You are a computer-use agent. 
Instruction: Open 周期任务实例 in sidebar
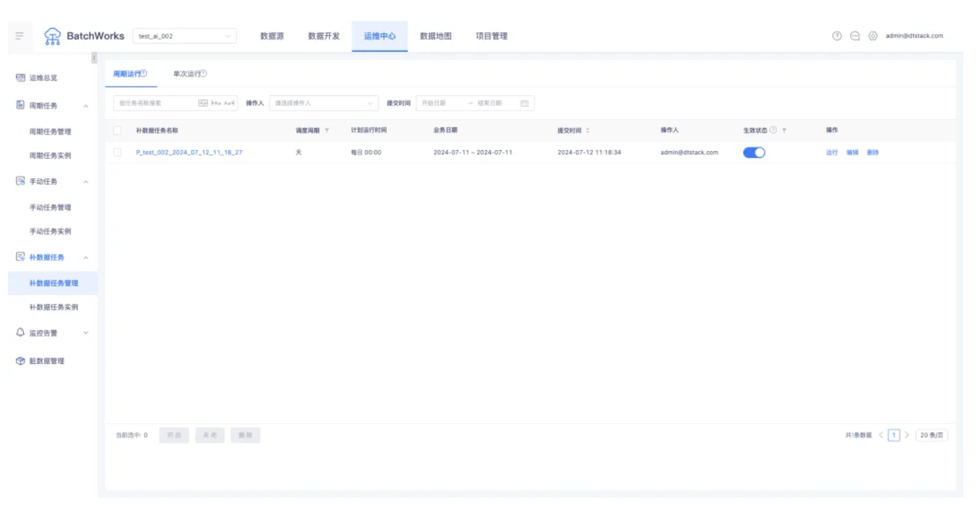[x=51, y=155]
